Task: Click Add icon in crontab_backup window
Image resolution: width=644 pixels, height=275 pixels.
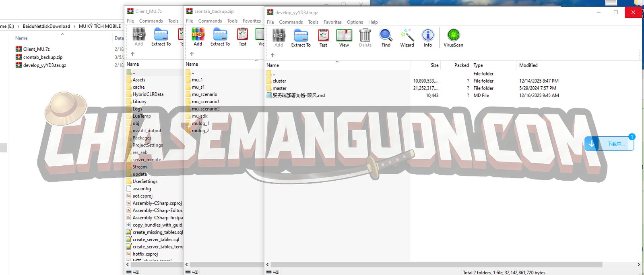Action: 198,37
